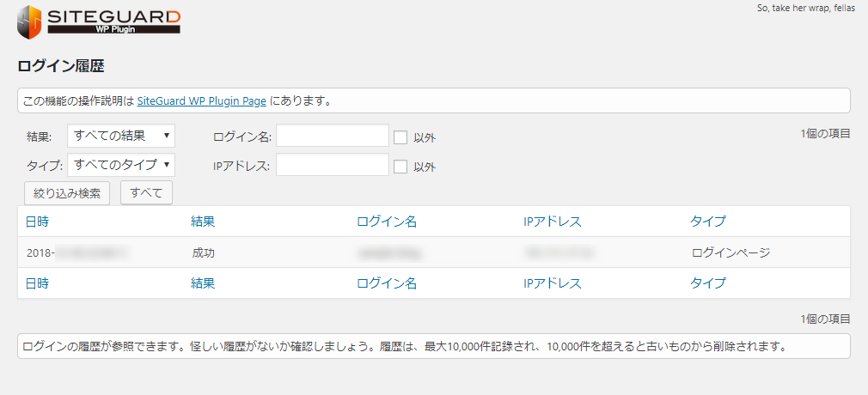This screenshot has height=395, width=868.
Task: Sort by タイプ in the table header
Action: (x=707, y=222)
